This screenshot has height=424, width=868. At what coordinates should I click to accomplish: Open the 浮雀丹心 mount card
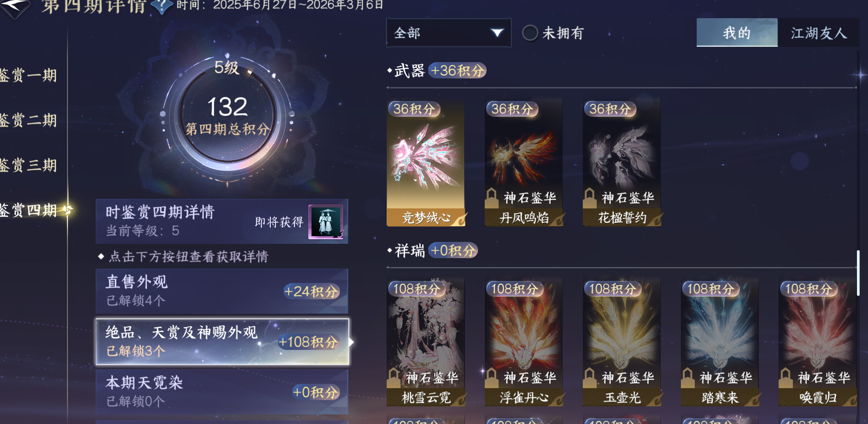pyautogui.click(x=523, y=342)
